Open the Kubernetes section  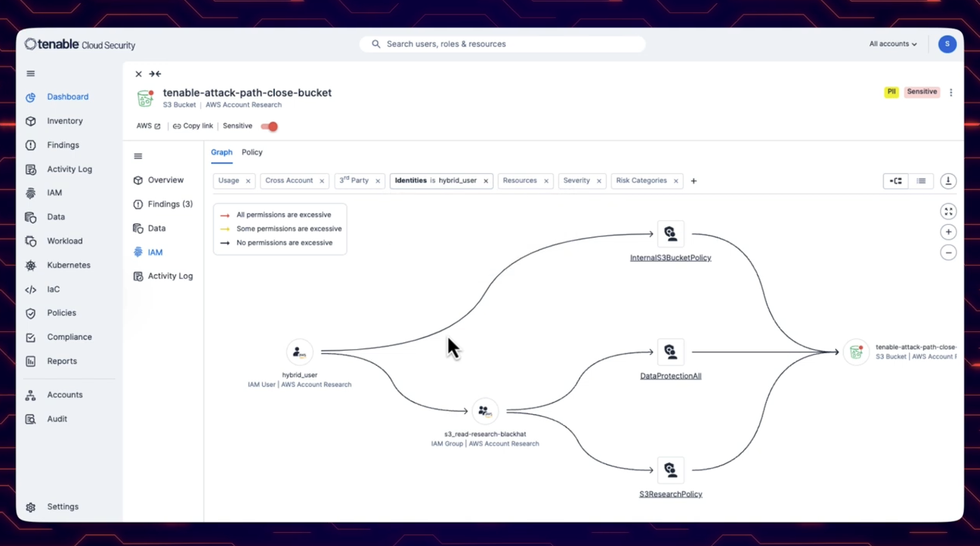coord(58,265)
